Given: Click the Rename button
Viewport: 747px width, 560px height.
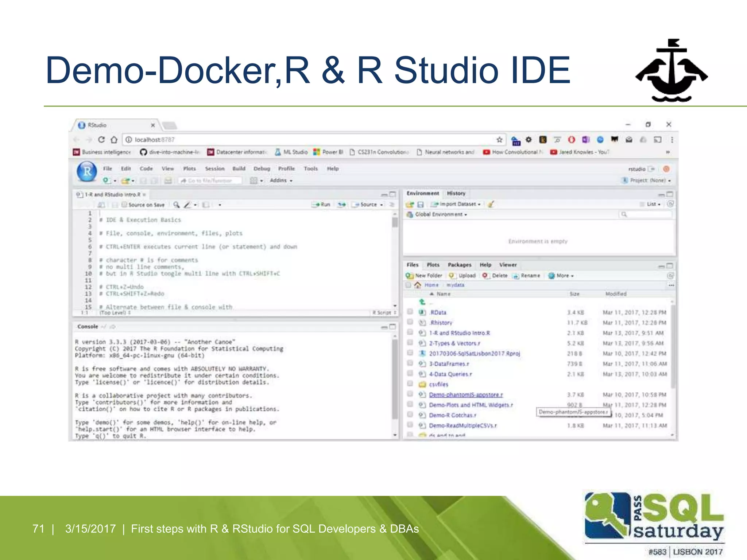Looking at the screenshot, I should click(x=526, y=276).
